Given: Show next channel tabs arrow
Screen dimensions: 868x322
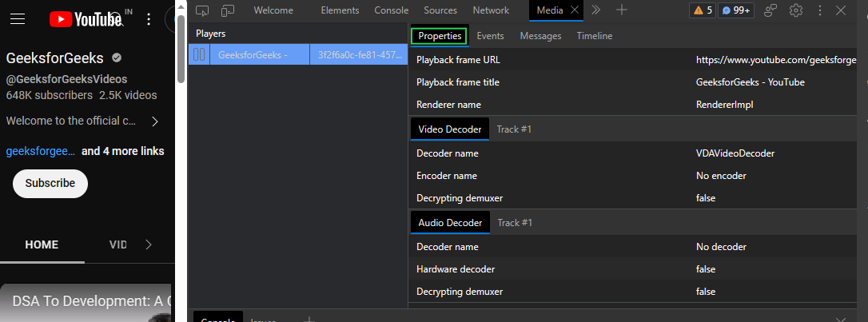Looking at the screenshot, I should (149, 244).
